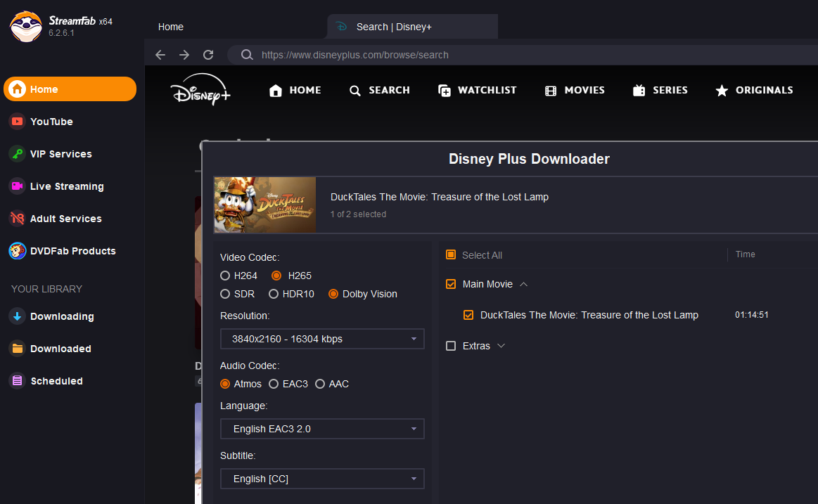Click the Live Streaming camera icon
This screenshot has width=818, height=504.
click(x=17, y=186)
